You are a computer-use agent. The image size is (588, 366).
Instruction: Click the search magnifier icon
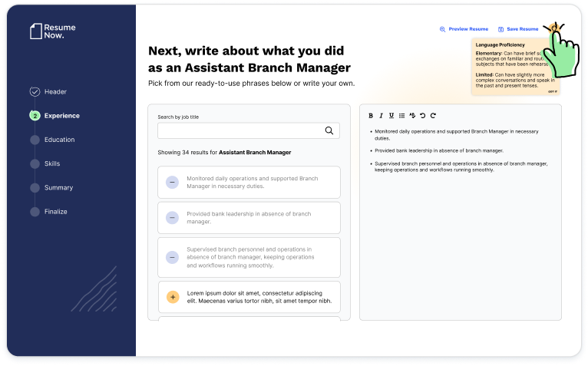pos(329,130)
